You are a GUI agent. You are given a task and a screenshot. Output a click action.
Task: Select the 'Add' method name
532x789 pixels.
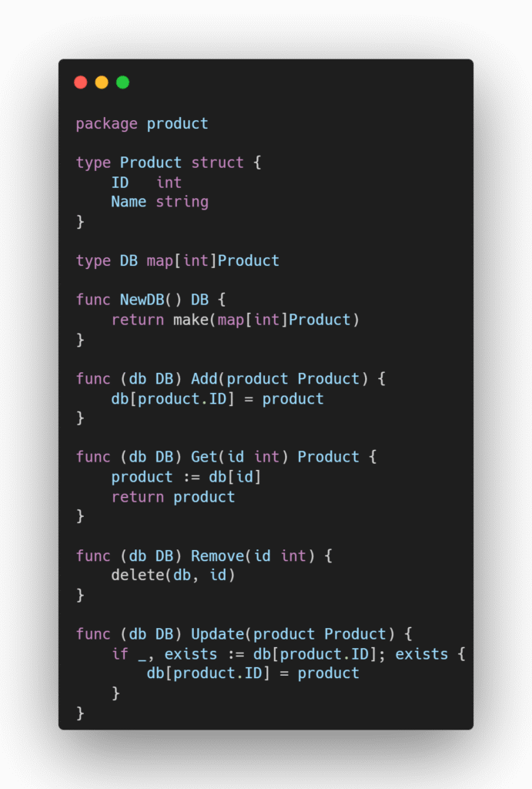(204, 378)
